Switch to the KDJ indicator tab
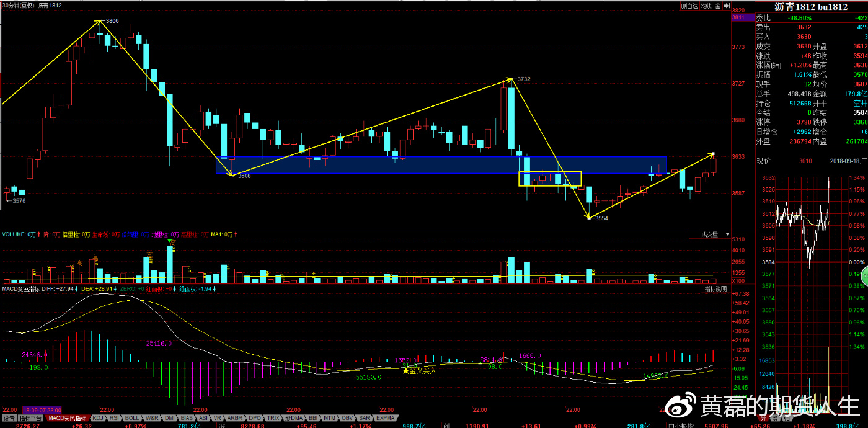Viewport: 868px width, 428px height. click(x=98, y=418)
